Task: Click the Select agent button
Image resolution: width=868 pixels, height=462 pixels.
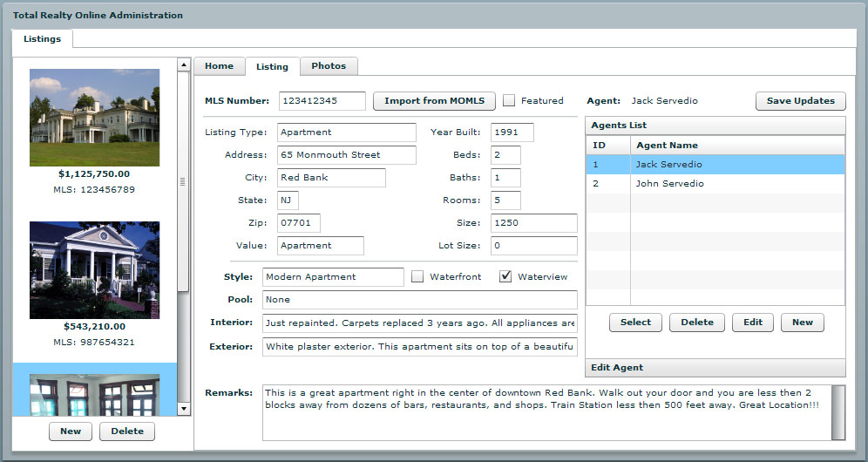Action: (x=635, y=323)
